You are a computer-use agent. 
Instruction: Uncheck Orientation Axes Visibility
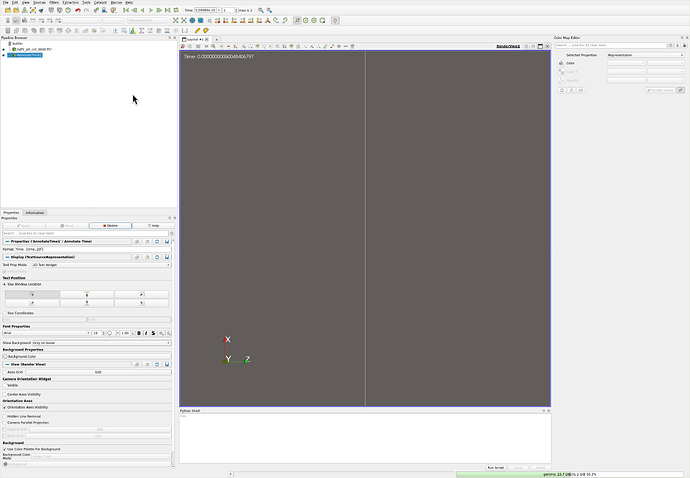click(5, 408)
